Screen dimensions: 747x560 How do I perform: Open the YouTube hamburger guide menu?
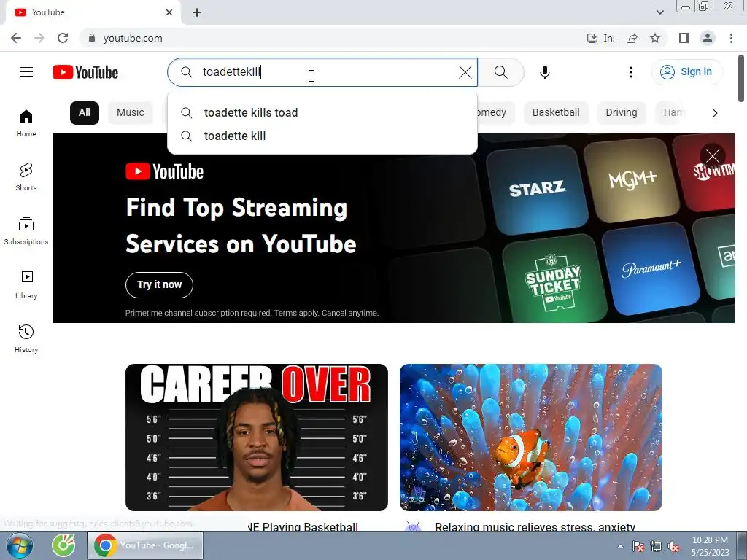coord(26,72)
